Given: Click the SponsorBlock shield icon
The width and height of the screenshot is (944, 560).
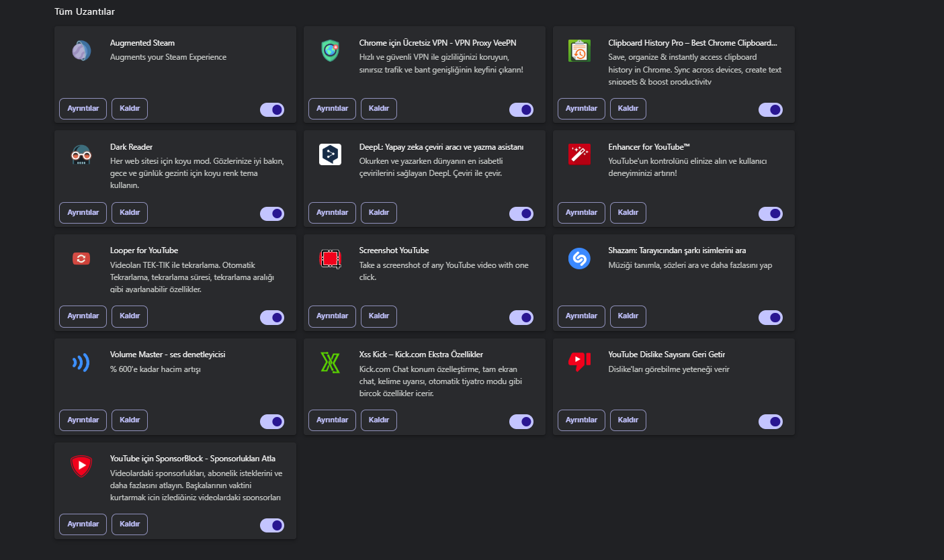Looking at the screenshot, I should click(81, 466).
